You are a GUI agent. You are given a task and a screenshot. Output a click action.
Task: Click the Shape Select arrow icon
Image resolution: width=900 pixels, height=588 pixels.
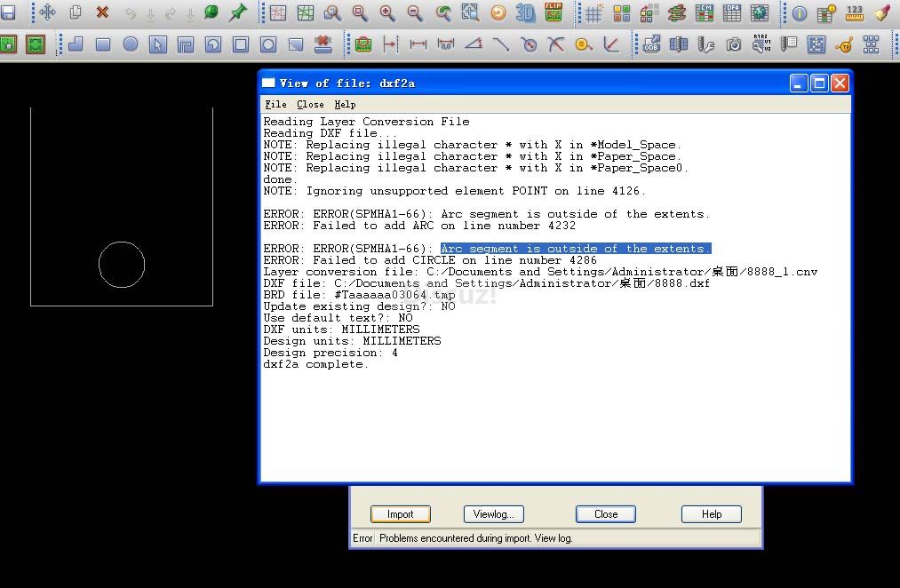[x=158, y=44]
